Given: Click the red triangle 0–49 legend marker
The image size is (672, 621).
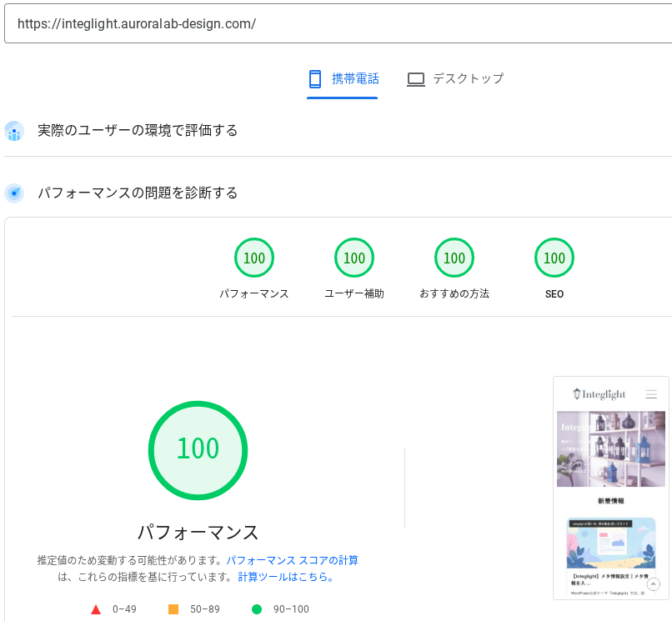Looking at the screenshot, I should pyautogui.click(x=96, y=609).
